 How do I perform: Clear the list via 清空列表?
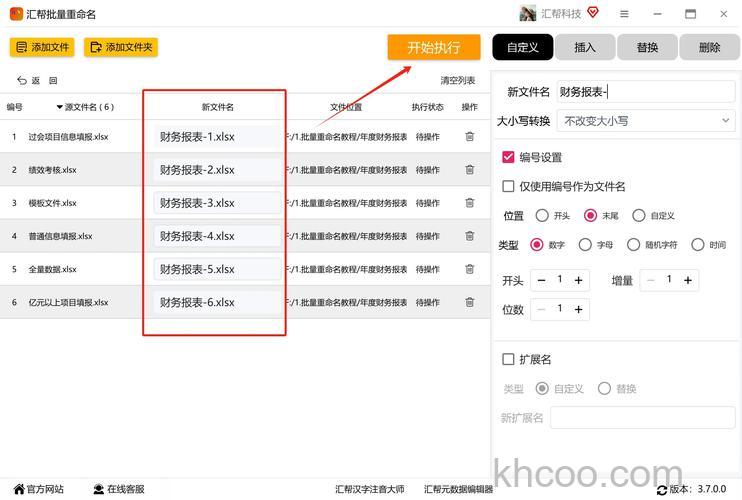(x=458, y=80)
